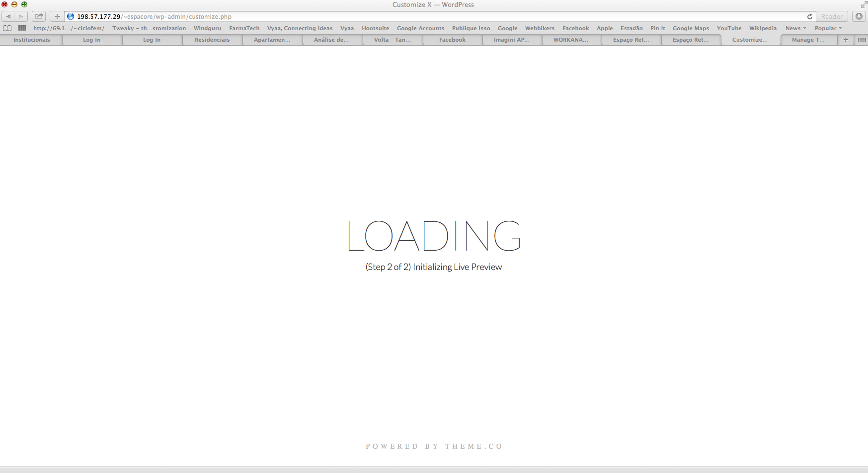Viewport: 868px width, 473px height.
Task: Switch to the WORKANA... tab
Action: pyautogui.click(x=571, y=40)
